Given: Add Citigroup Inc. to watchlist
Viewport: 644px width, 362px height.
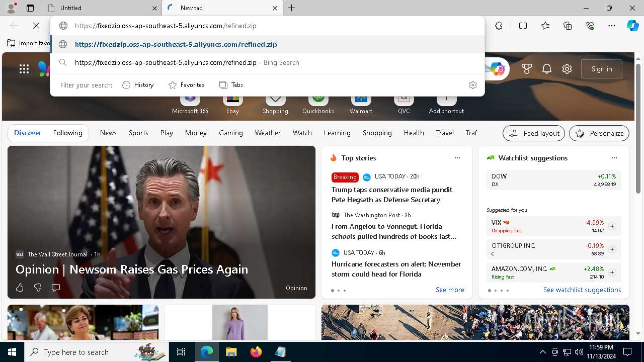Looking at the screenshot, I should pos(612,249).
